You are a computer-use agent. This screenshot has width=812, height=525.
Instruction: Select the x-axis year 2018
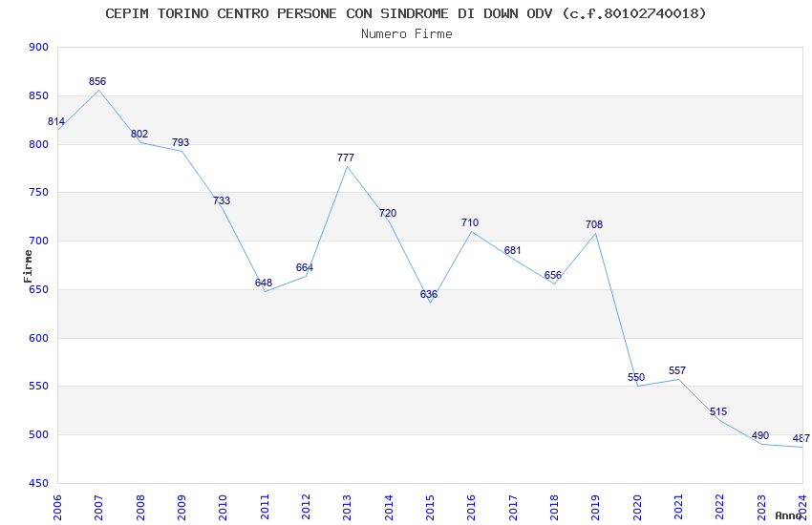pos(554,508)
